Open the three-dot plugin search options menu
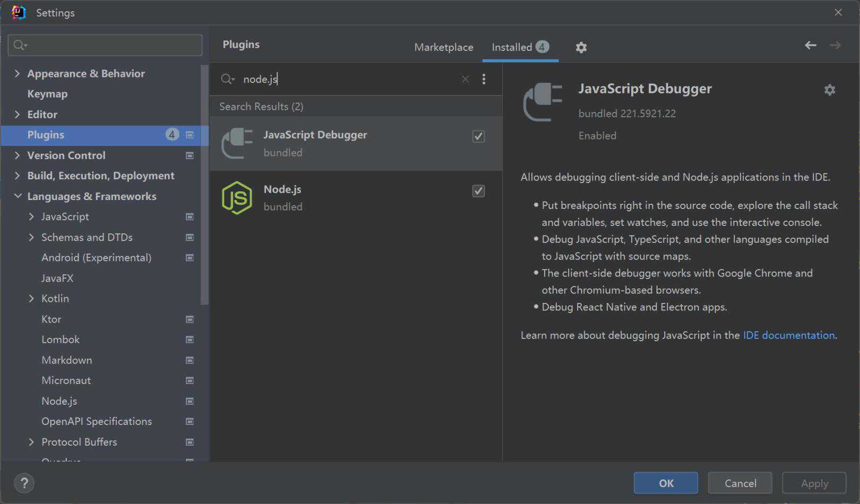Image resolution: width=860 pixels, height=504 pixels. (x=484, y=79)
